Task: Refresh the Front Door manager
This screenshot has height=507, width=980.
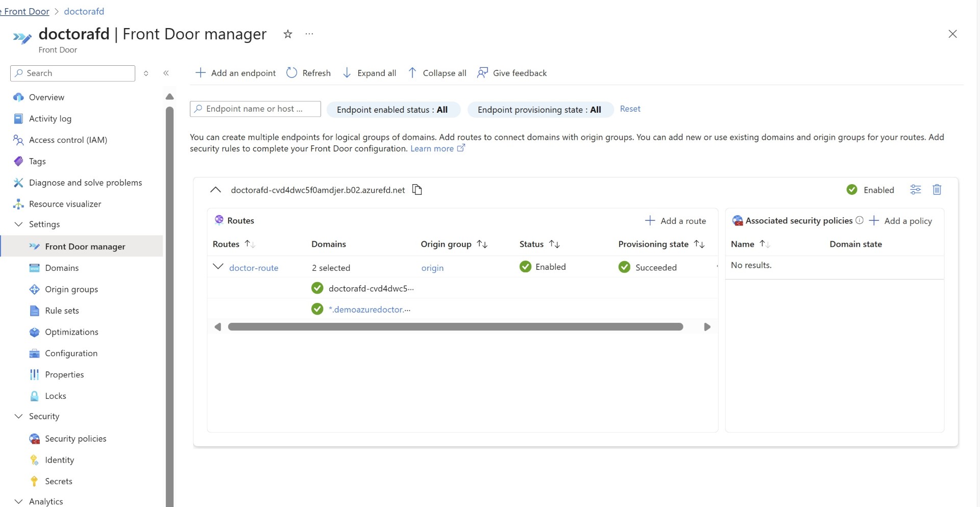Action: click(x=308, y=73)
